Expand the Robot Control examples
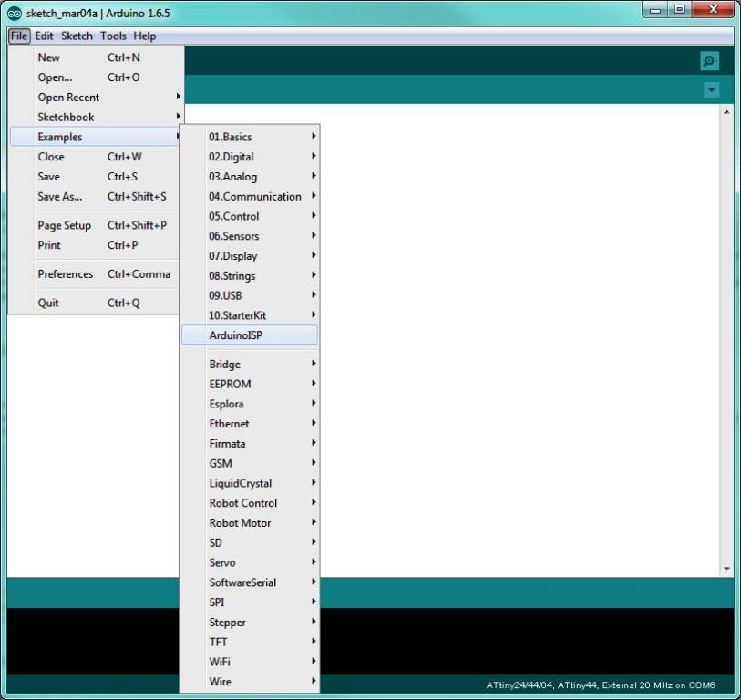741x700 pixels. click(250, 503)
